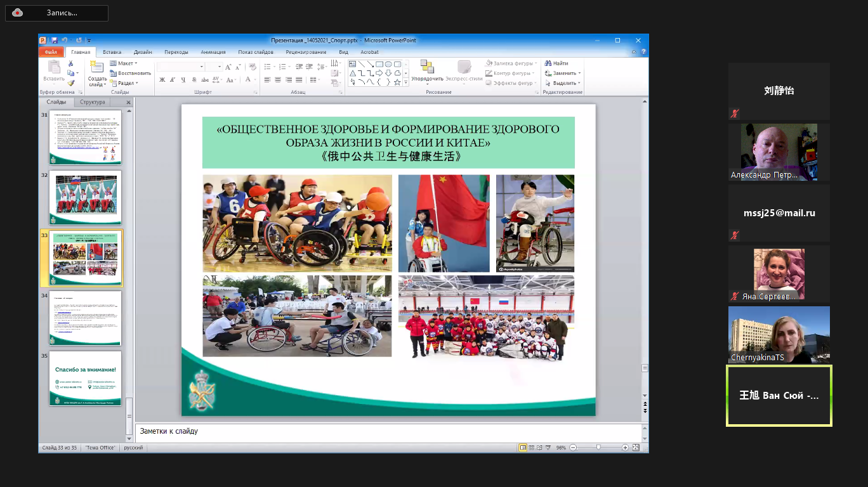Select the text box shape in gallery
Screen dimensions: 868x487
(353, 64)
